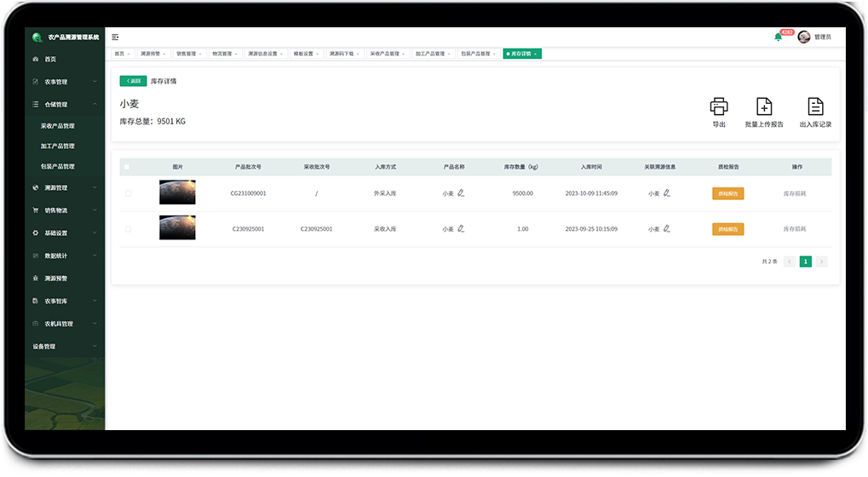Expand the 农机具管理 sidebar chevron
868x477 pixels.
point(95,324)
